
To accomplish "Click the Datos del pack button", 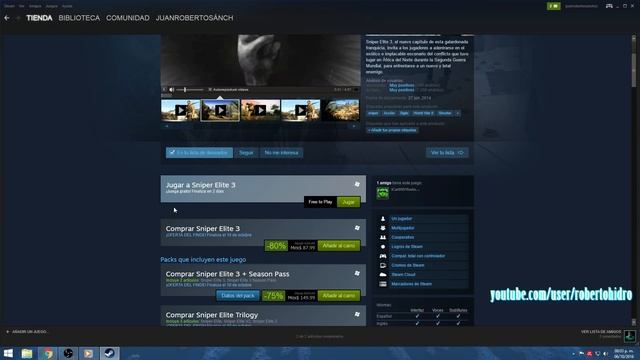I will click(238, 296).
